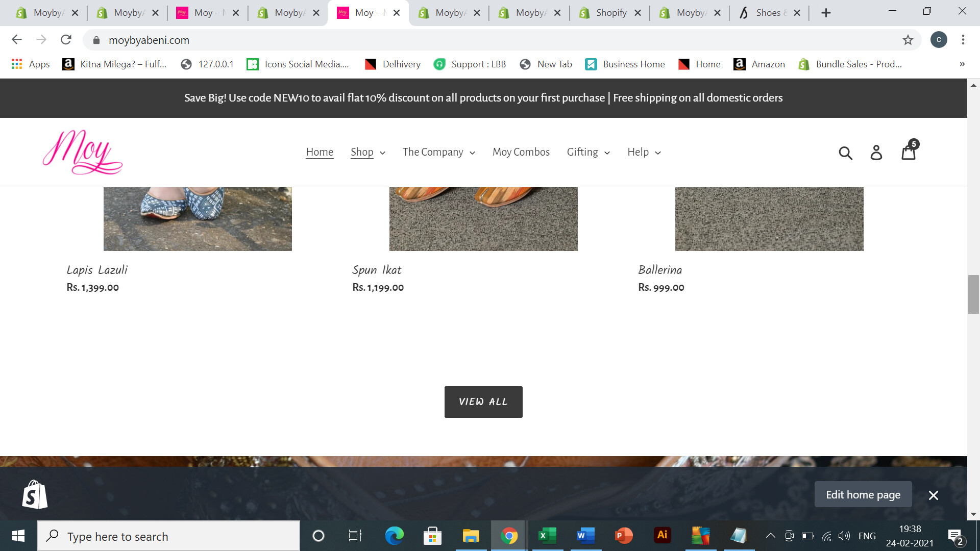Screen dimensions: 980x551
Task: Bookmark this page with star icon
Action: 908,40
